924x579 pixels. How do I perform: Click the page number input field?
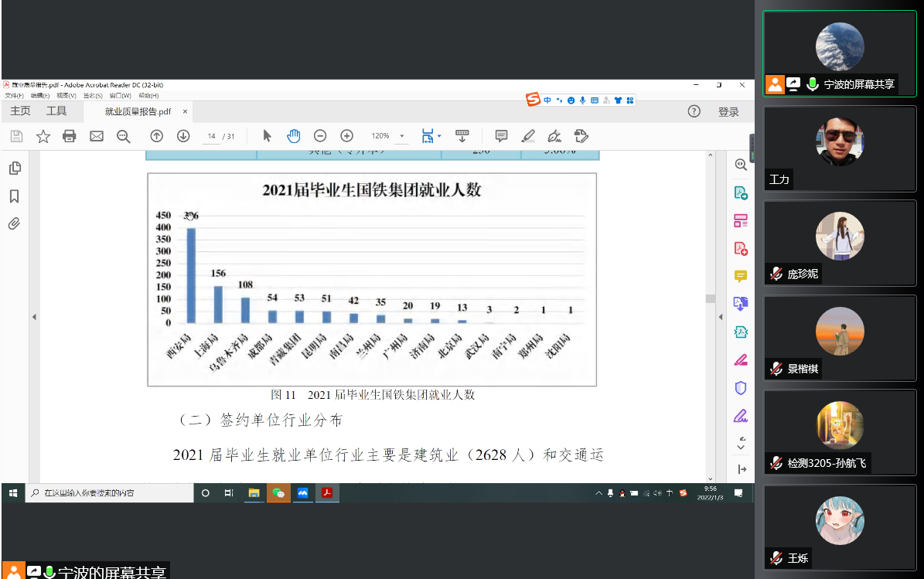[x=212, y=136]
